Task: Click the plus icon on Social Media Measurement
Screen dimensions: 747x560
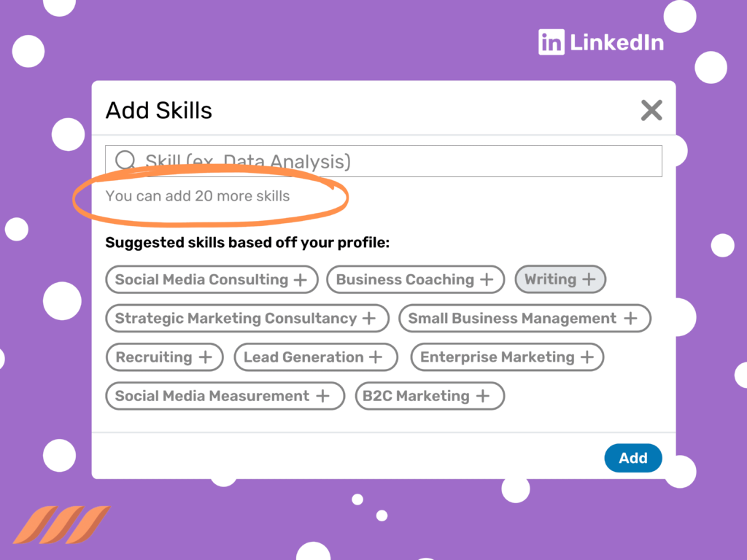Action: pyautogui.click(x=322, y=396)
